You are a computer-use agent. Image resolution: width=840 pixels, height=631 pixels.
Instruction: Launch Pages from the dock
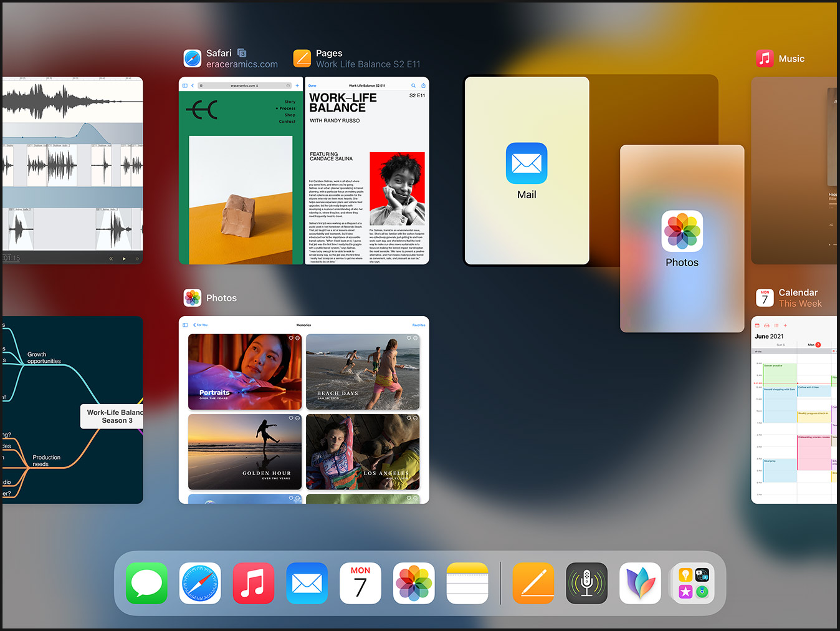(x=533, y=584)
